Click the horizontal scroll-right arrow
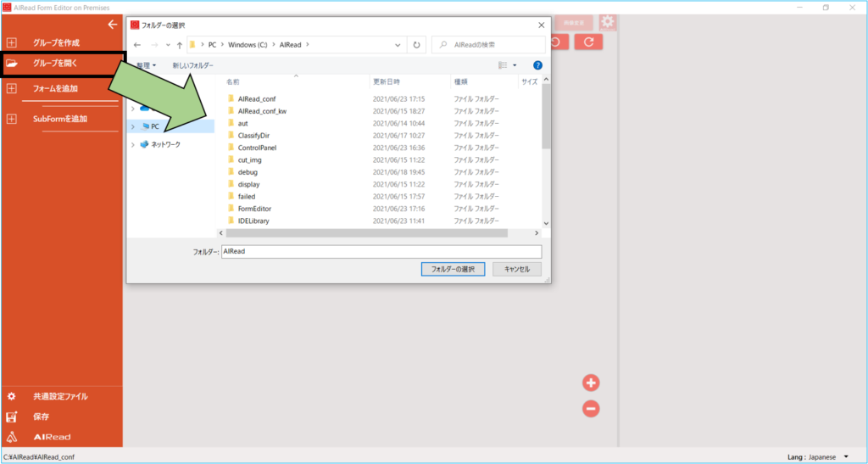The height and width of the screenshot is (464, 868). (536, 233)
